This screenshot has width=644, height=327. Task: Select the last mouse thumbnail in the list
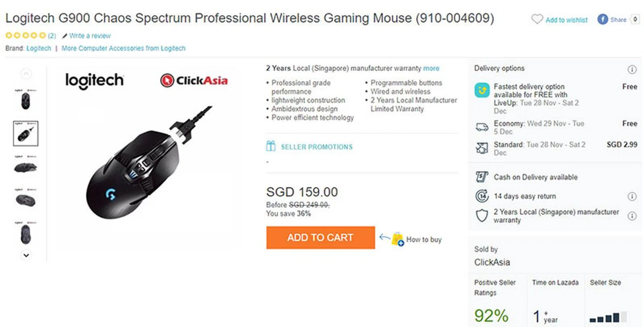[25, 234]
